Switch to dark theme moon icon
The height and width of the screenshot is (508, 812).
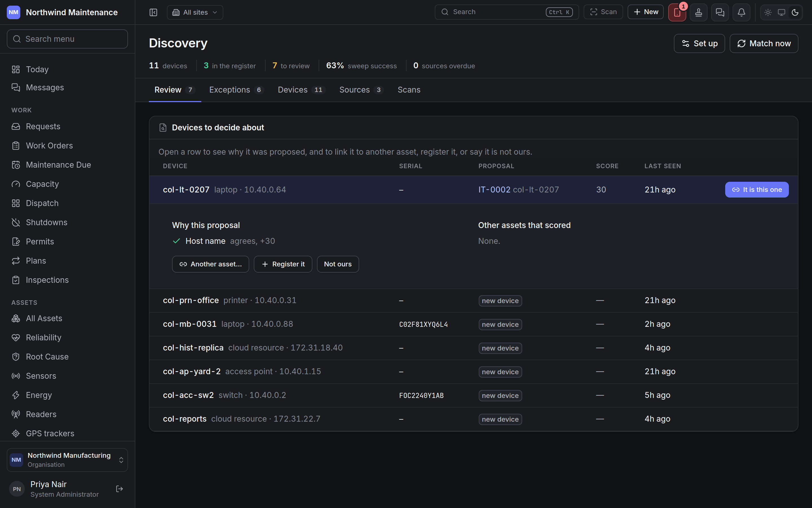[795, 12]
